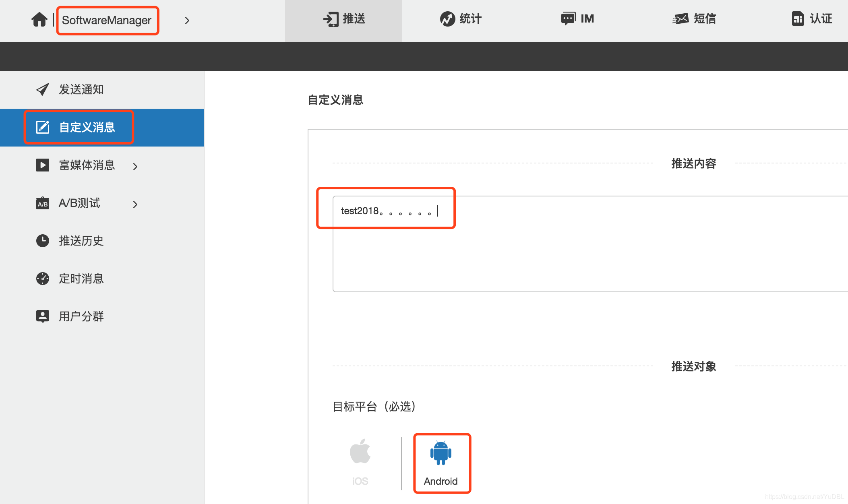Select 自定义消息 in the sidebar
848x504 pixels.
coord(87,127)
